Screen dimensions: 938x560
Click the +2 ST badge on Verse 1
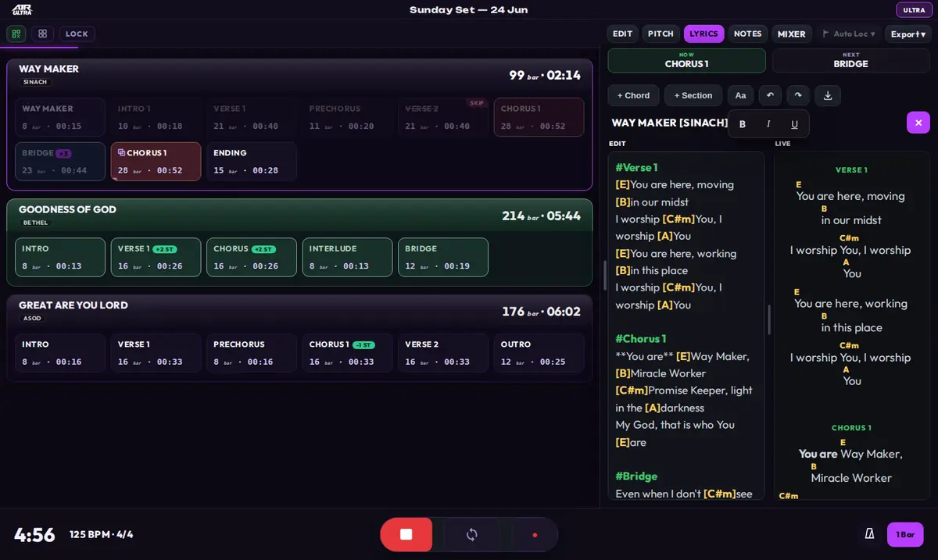[x=165, y=249]
